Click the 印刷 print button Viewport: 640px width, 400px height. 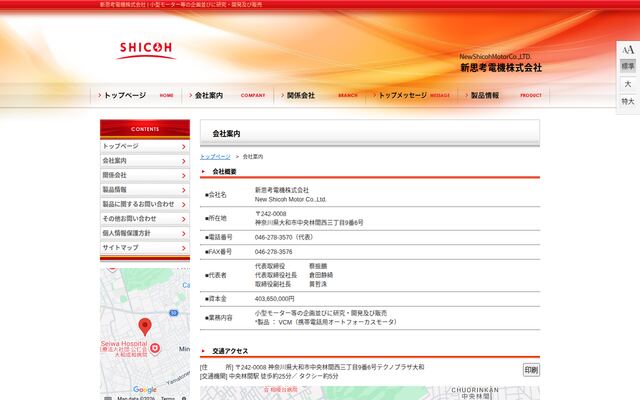coord(531,370)
